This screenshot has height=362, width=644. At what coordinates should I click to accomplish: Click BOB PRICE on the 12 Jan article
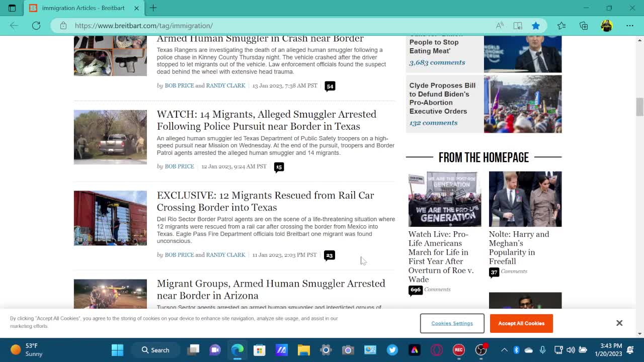(179, 166)
